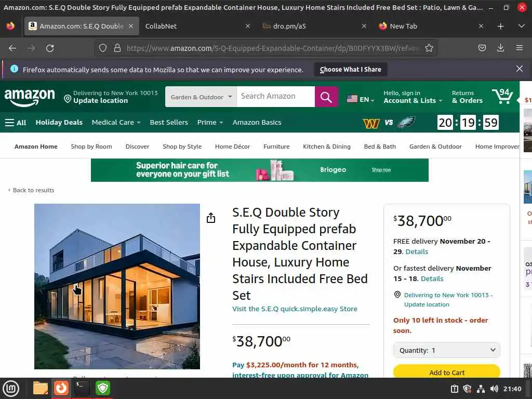532x399 pixels.
Task: Click the green shield taskbar application
Action: [103, 389]
